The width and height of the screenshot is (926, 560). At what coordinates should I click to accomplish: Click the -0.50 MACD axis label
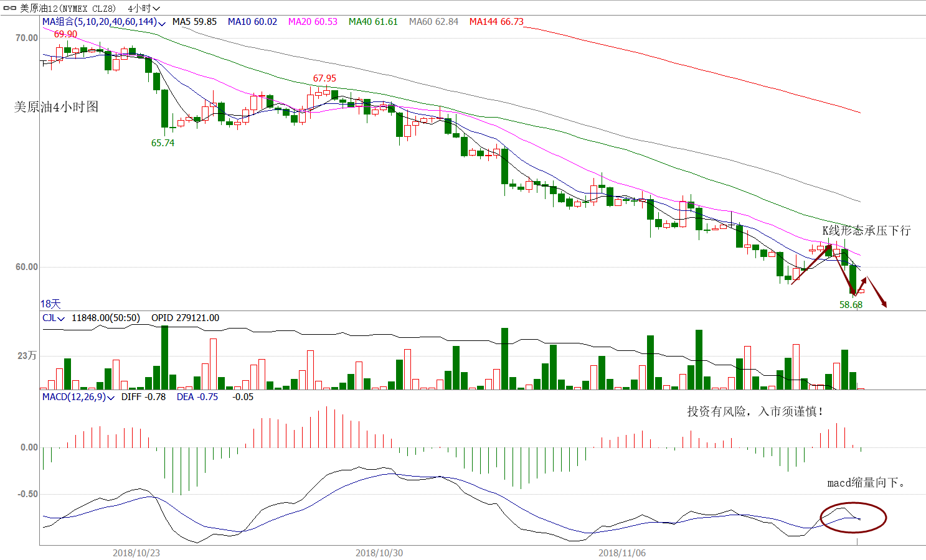(x=27, y=494)
